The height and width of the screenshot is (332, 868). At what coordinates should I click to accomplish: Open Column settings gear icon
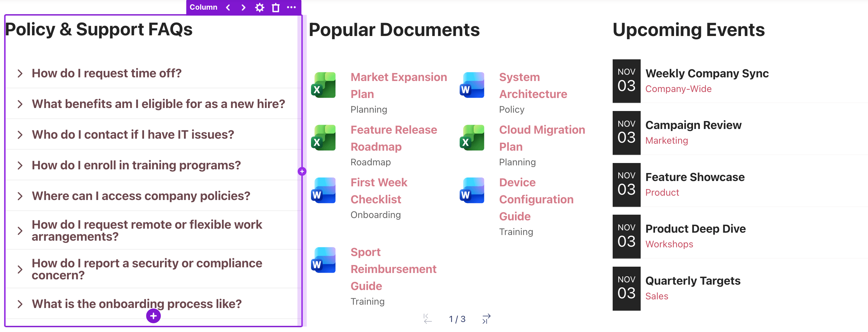tap(259, 7)
